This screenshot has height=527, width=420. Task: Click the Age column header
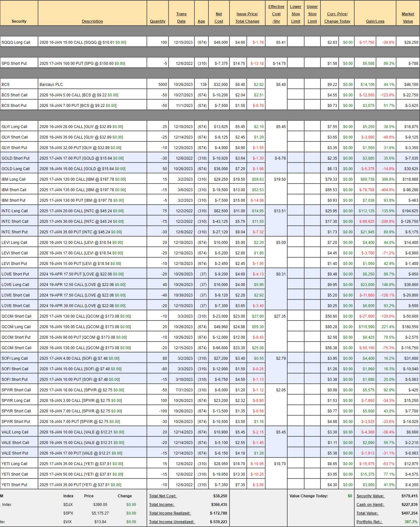click(201, 21)
